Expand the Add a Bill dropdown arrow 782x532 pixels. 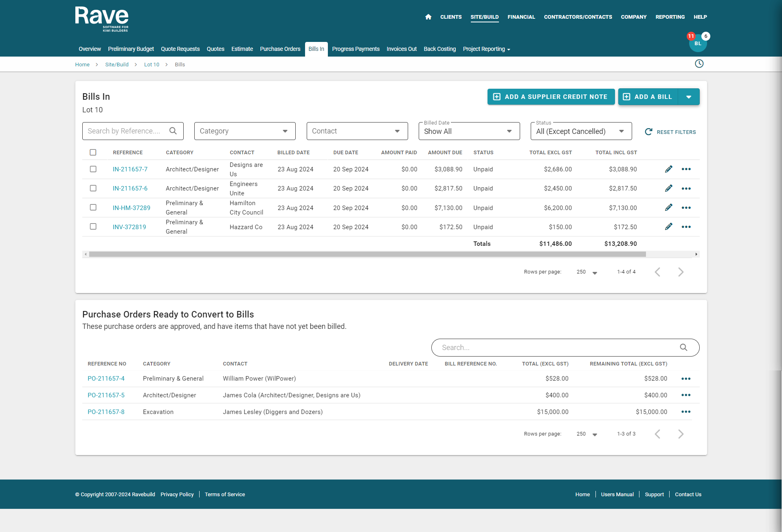tap(689, 97)
